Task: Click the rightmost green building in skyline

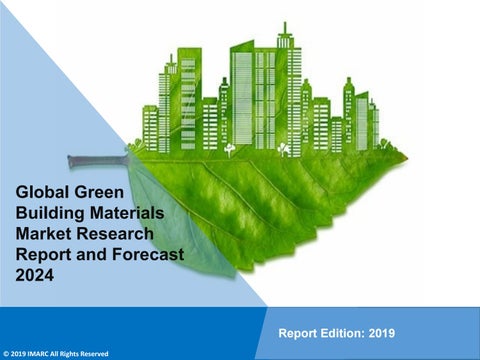Action: (374, 124)
